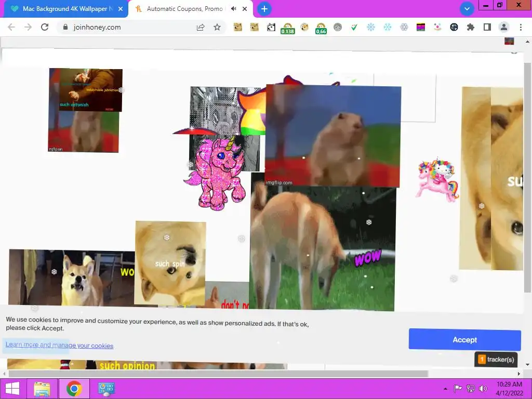Image resolution: width=532 pixels, height=399 pixels.
Task: Open the black-and-white pixel dog extension
Action: [x=271, y=27]
